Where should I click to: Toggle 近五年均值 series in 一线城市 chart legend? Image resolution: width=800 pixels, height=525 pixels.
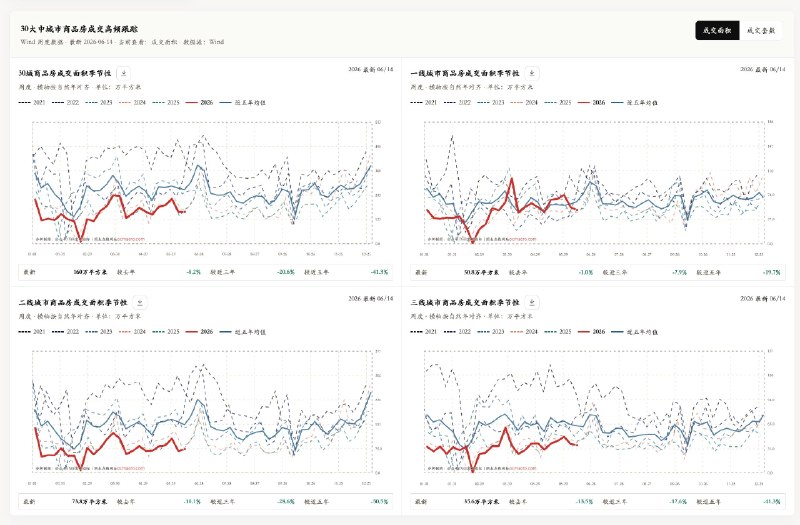tap(635, 103)
